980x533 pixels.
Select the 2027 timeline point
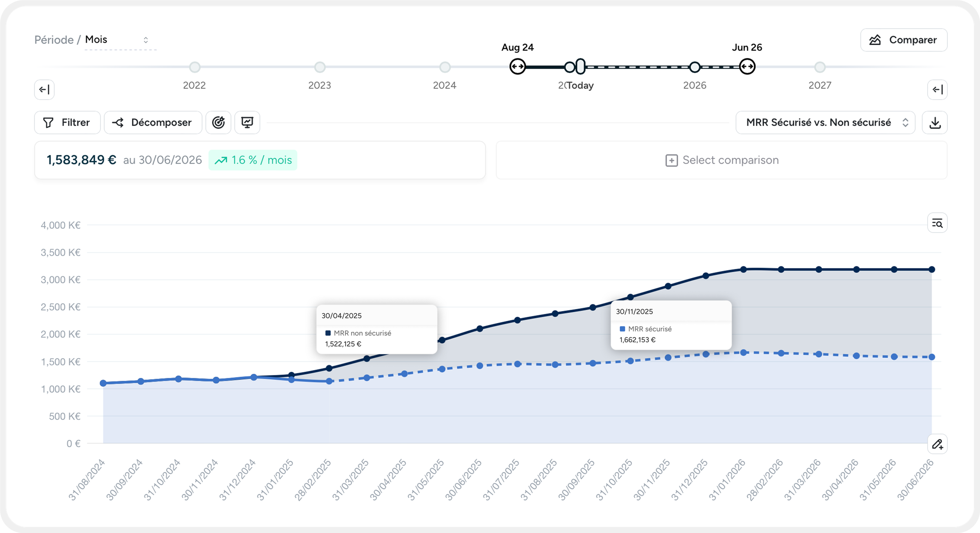coord(820,67)
